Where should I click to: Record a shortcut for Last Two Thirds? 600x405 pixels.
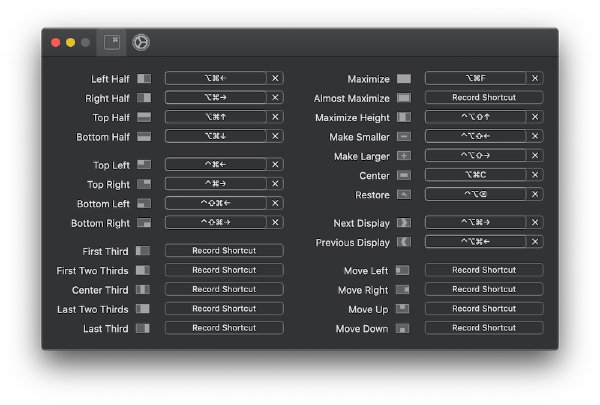pos(224,309)
